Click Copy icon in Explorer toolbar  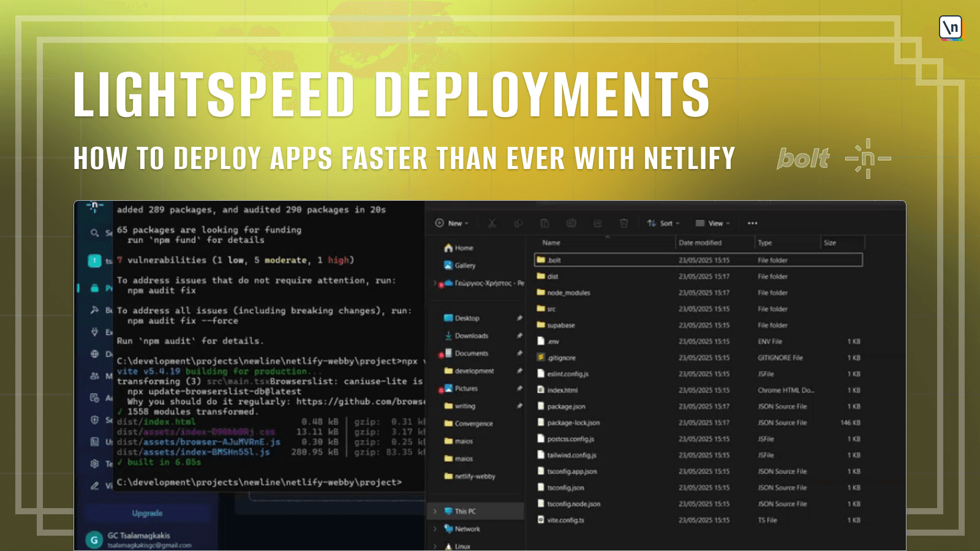coord(518,223)
